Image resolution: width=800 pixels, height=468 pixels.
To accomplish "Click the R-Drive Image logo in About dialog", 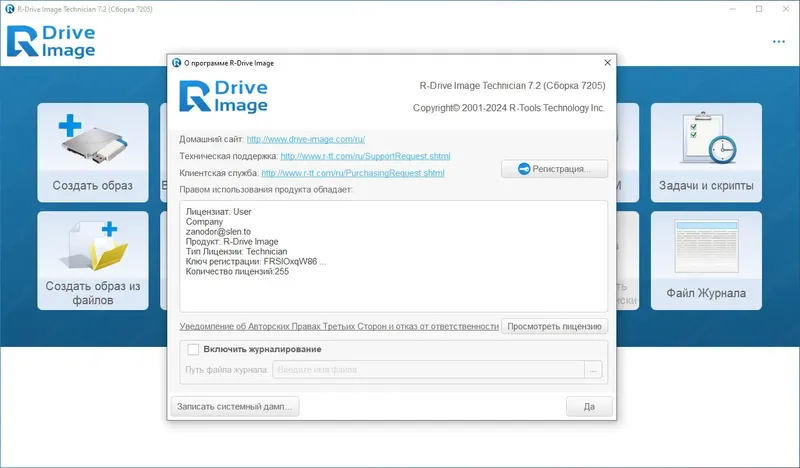I will coord(223,96).
